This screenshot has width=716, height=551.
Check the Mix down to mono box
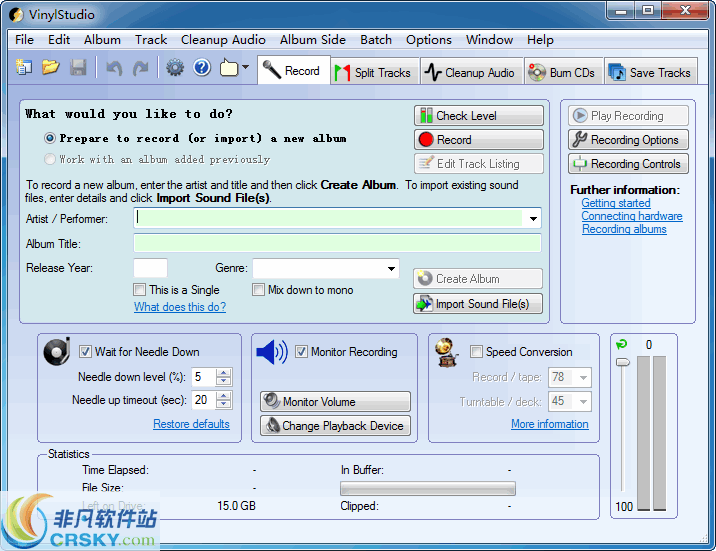(x=258, y=289)
